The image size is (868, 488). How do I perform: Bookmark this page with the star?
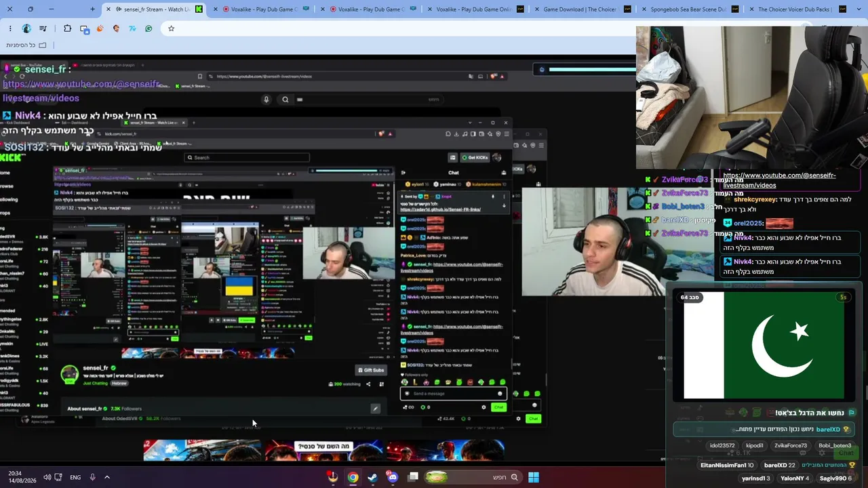coord(171,28)
